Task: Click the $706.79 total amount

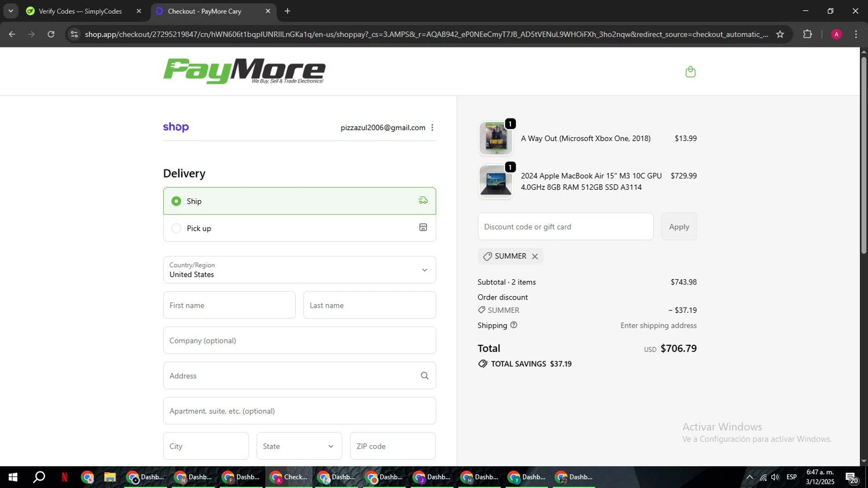Action: [x=678, y=349]
